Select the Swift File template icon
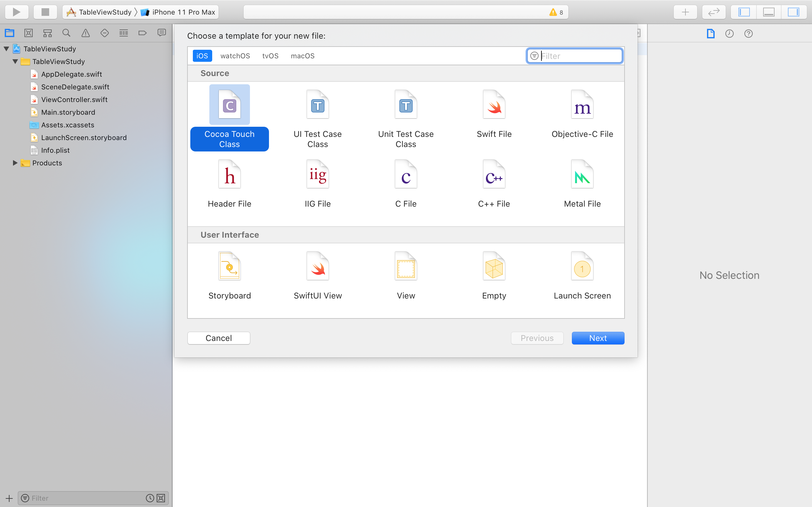Image resolution: width=812 pixels, height=507 pixels. [494, 105]
